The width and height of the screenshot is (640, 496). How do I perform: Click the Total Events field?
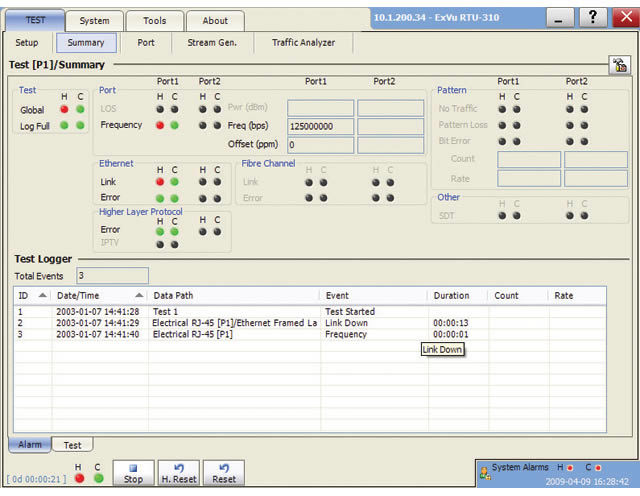point(112,276)
